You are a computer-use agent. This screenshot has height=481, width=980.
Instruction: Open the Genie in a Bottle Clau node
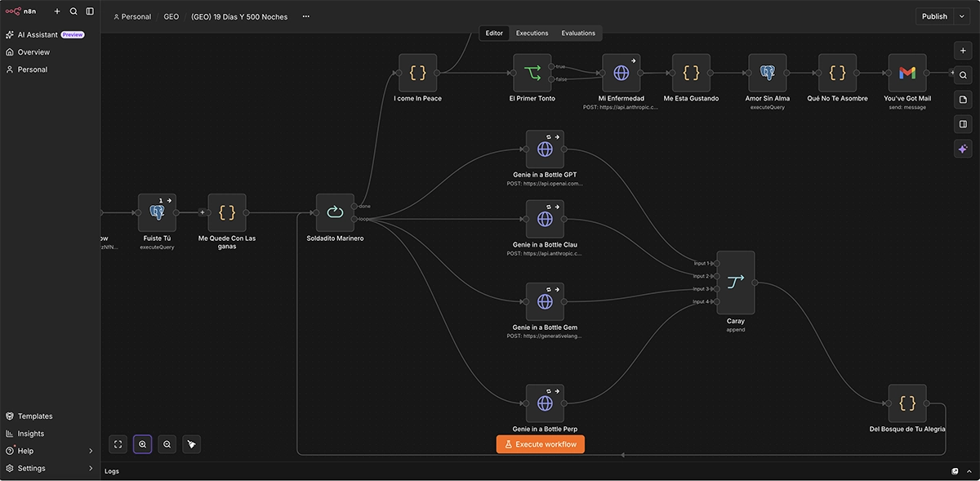(545, 219)
